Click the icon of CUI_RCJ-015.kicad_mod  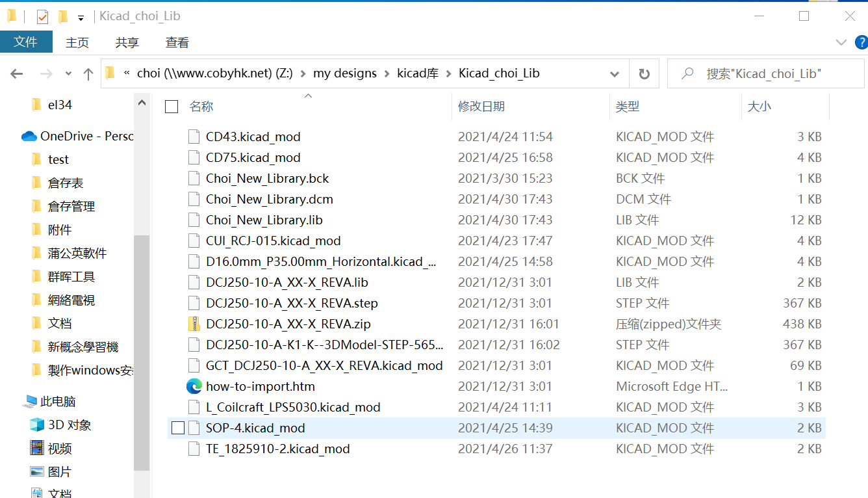point(194,241)
